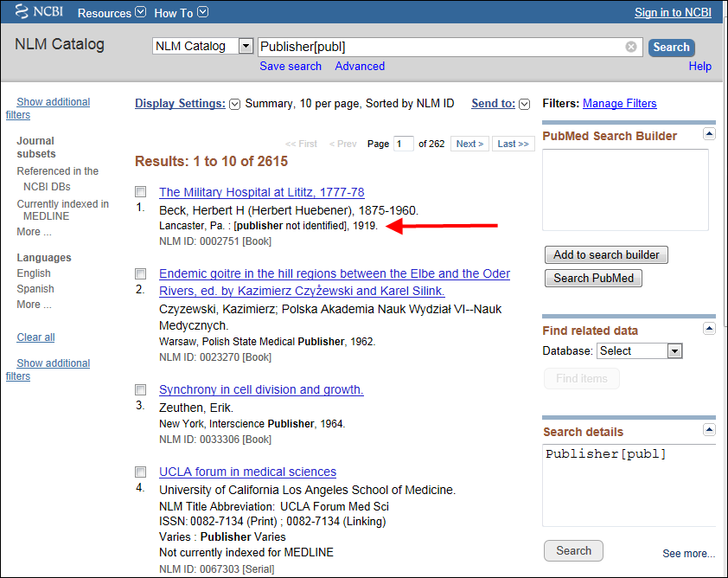Image resolution: width=728 pixels, height=578 pixels.
Task: Filter by English language
Action: coord(34,273)
